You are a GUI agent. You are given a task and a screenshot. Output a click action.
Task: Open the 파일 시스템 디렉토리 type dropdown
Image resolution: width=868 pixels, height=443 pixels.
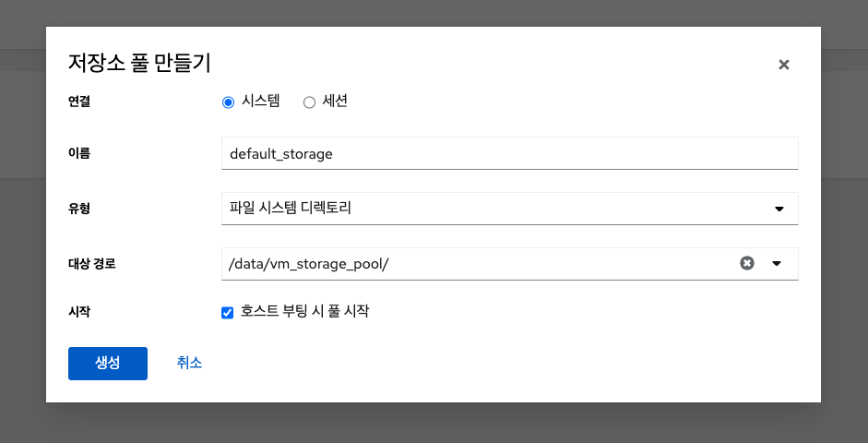pyautogui.click(x=498, y=209)
